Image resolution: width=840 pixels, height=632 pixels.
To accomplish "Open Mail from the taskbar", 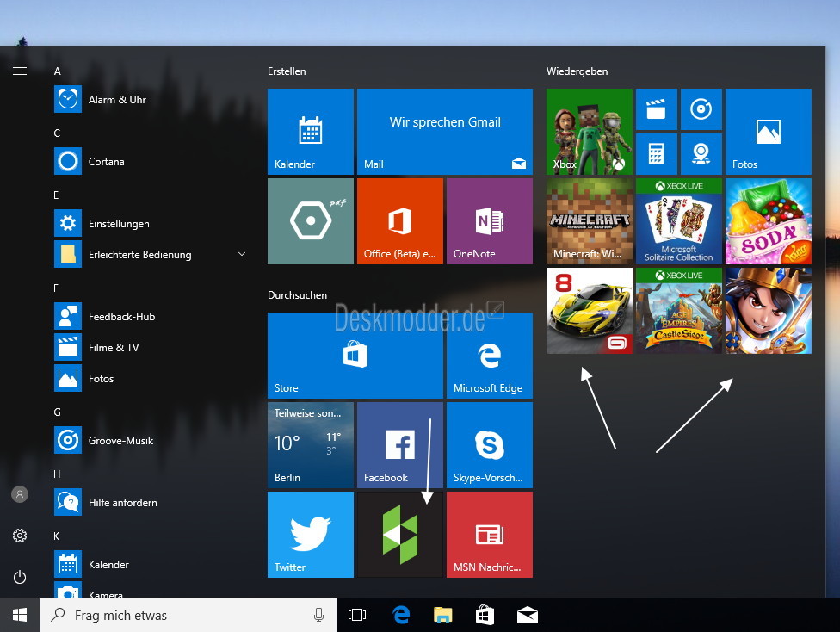I will pyautogui.click(x=527, y=615).
